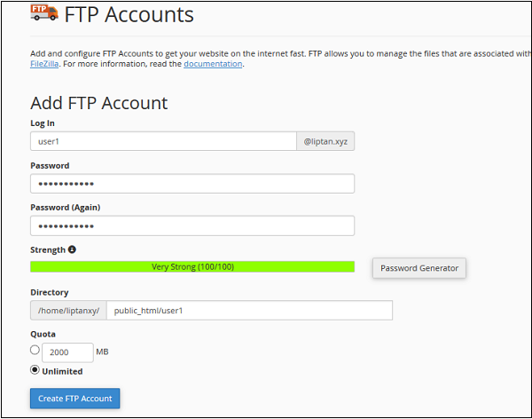This screenshot has width=532, height=419.
Task: Select the 2000 MB quota radio button
Action: [35, 351]
